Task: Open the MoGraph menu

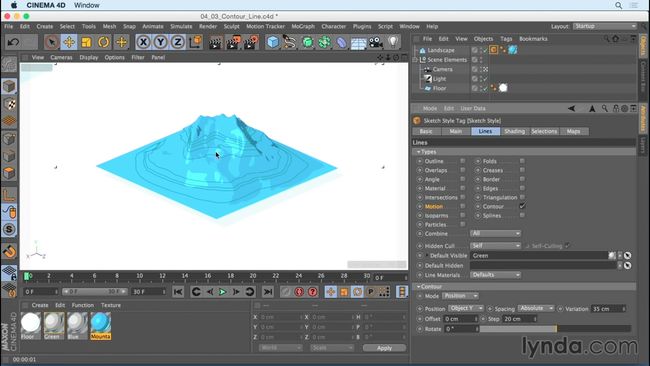Action: pyautogui.click(x=303, y=26)
